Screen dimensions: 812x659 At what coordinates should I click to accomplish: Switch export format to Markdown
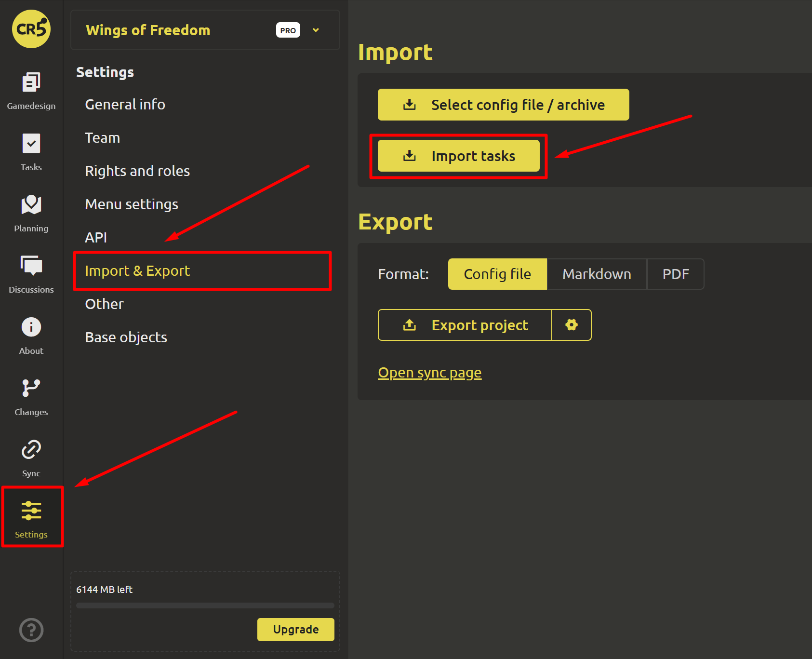pyautogui.click(x=597, y=274)
